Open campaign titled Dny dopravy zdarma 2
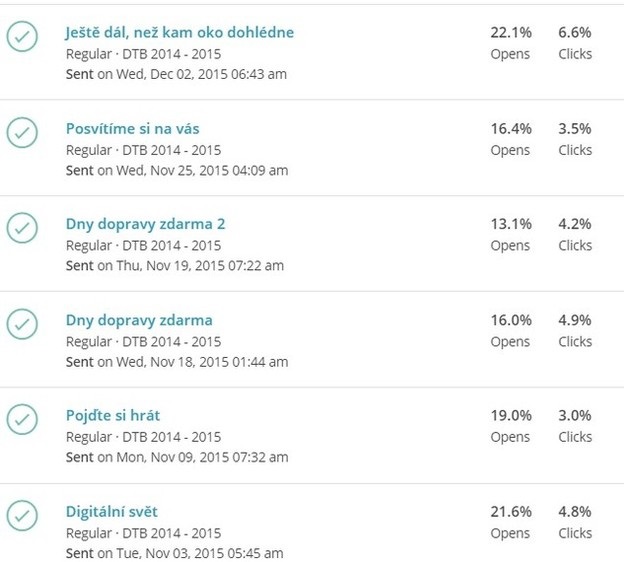 [145, 224]
